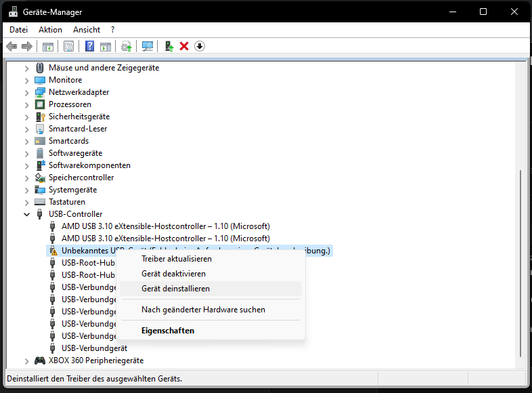The image size is (532, 393).
Task: Select the second USB-Root-Hub entry
Action: [x=88, y=275]
